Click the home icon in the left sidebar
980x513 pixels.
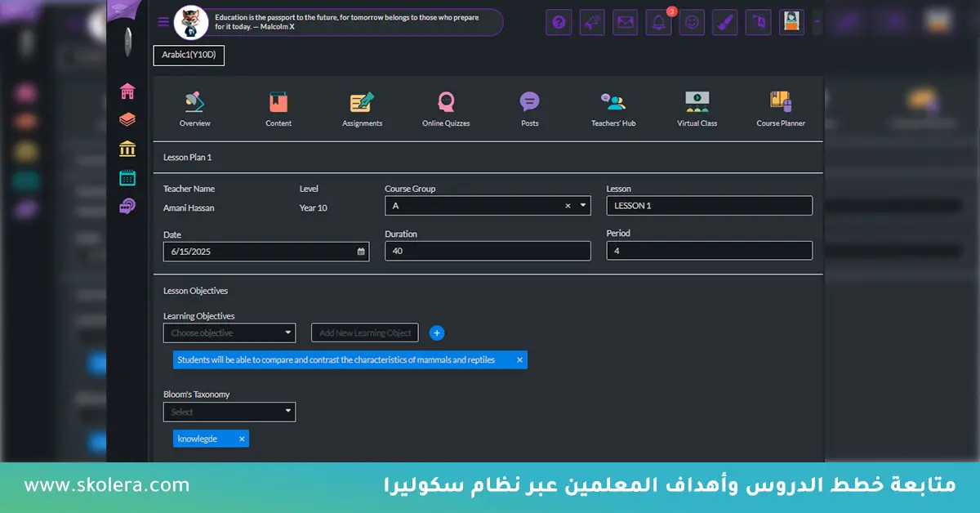(127, 91)
